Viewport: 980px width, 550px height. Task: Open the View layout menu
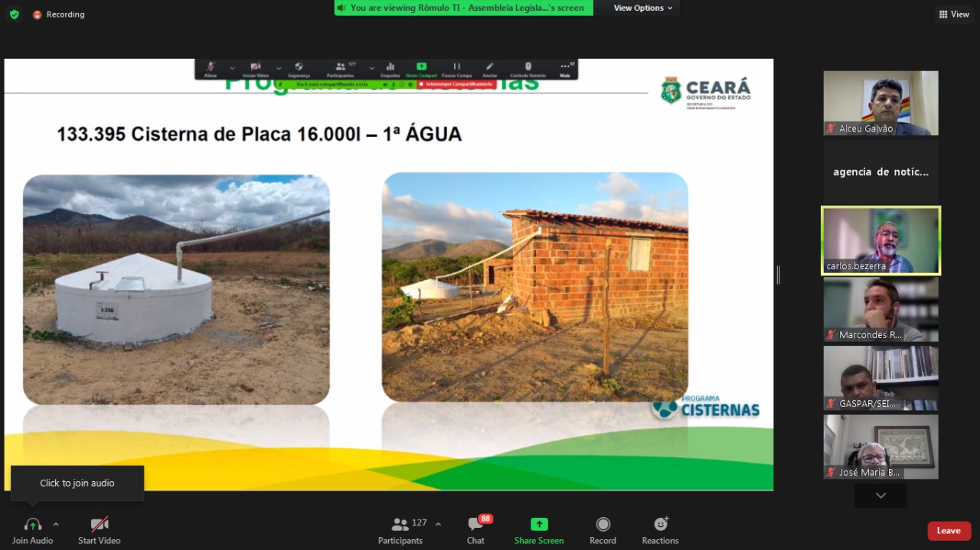tap(954, 15)
